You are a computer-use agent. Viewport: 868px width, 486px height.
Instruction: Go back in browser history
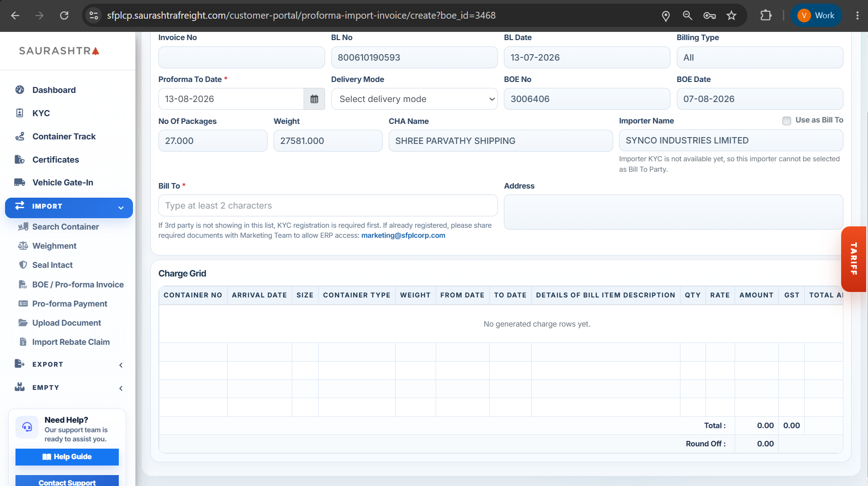(15, 15)
